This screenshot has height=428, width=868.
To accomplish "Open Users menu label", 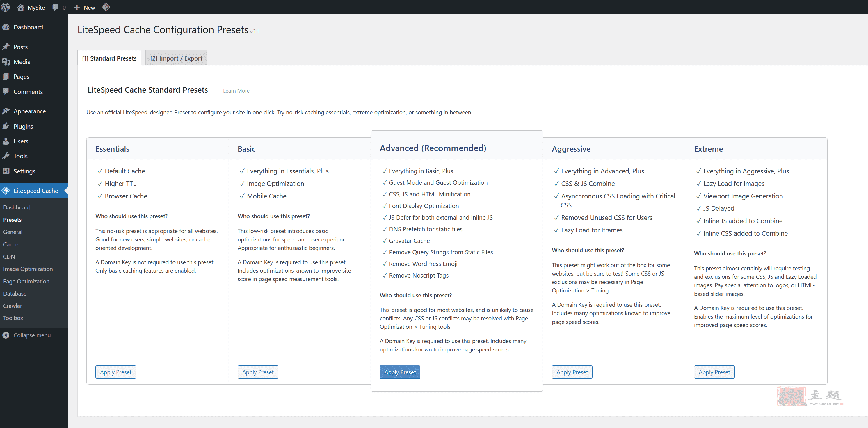I will pyautogui.click(x=21, y=141).
